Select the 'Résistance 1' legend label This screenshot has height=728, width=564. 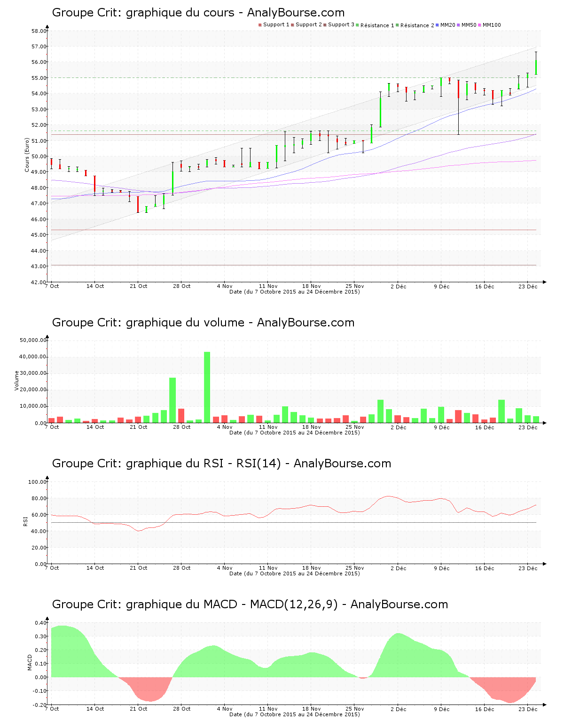click(377, 25)
